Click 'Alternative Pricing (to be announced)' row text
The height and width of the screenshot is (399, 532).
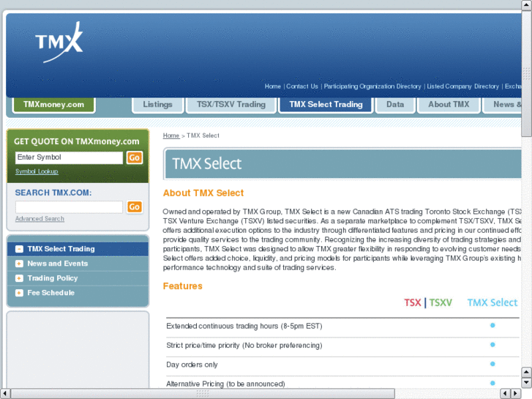225,384
